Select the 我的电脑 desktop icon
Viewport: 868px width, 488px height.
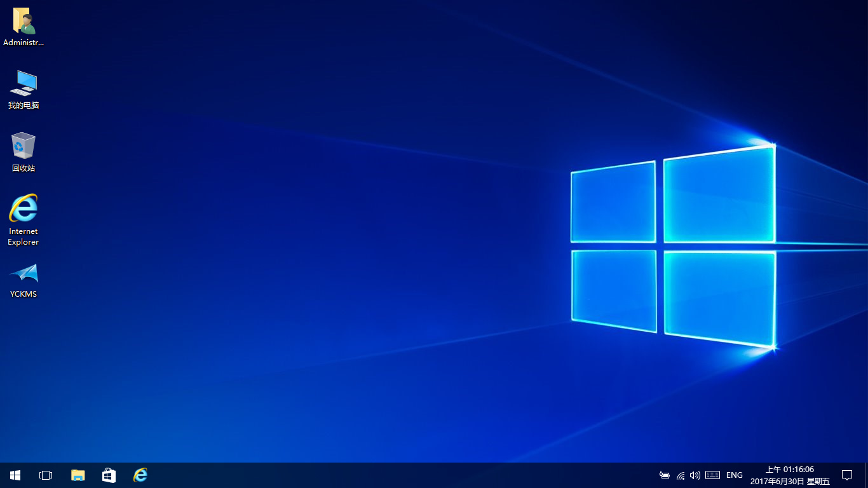[23, 85]
